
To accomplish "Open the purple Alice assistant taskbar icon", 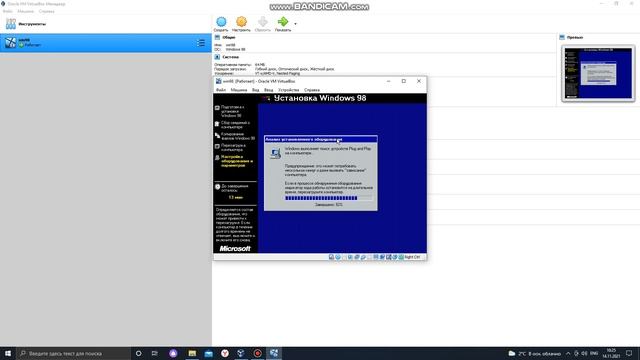I will coord(173,353).
